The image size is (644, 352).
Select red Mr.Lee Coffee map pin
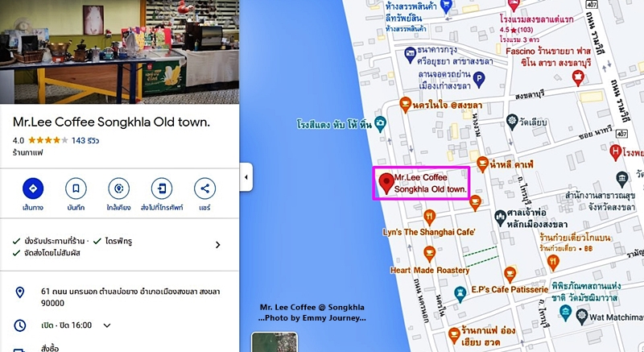point(386,183)
